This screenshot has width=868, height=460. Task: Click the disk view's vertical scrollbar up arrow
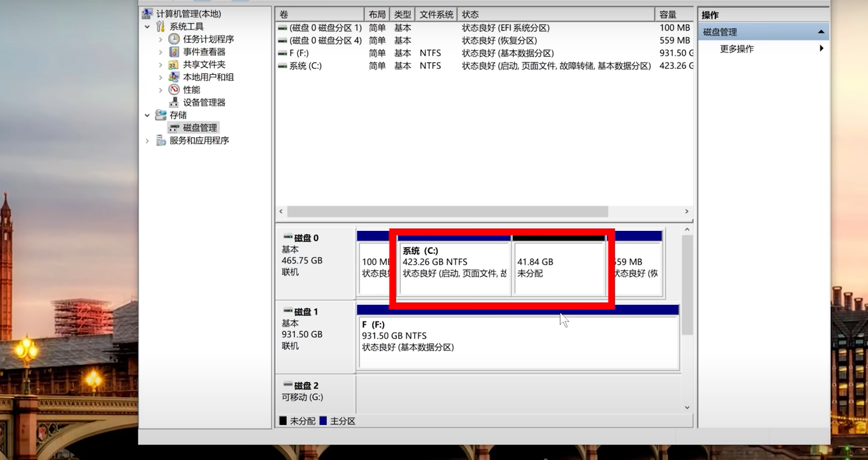[687, 230]
